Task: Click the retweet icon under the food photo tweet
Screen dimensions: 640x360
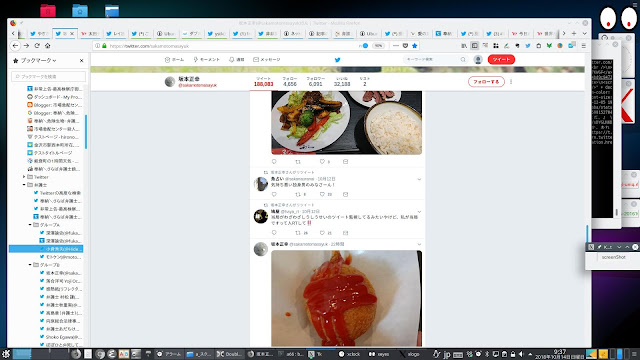Action: (298, 162)
